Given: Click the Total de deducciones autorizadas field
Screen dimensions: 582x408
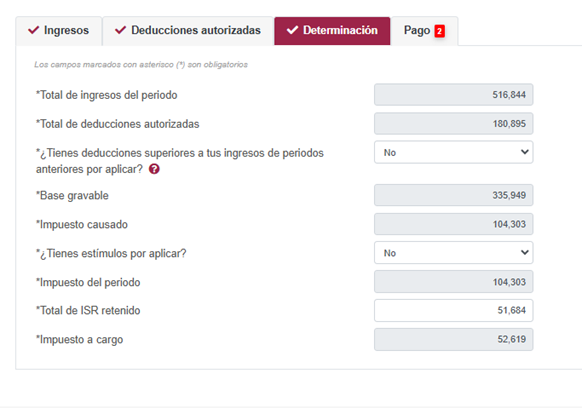Looking at the screenshot, I should 454,124.
